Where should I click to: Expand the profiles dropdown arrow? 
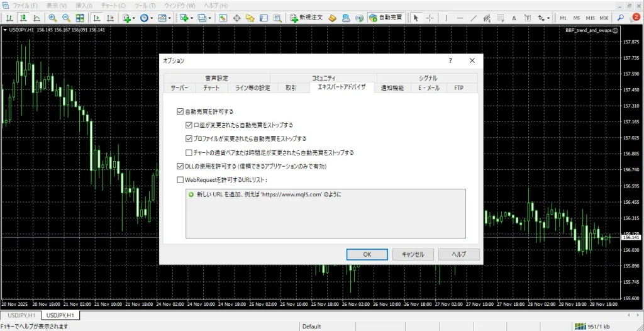209,18
